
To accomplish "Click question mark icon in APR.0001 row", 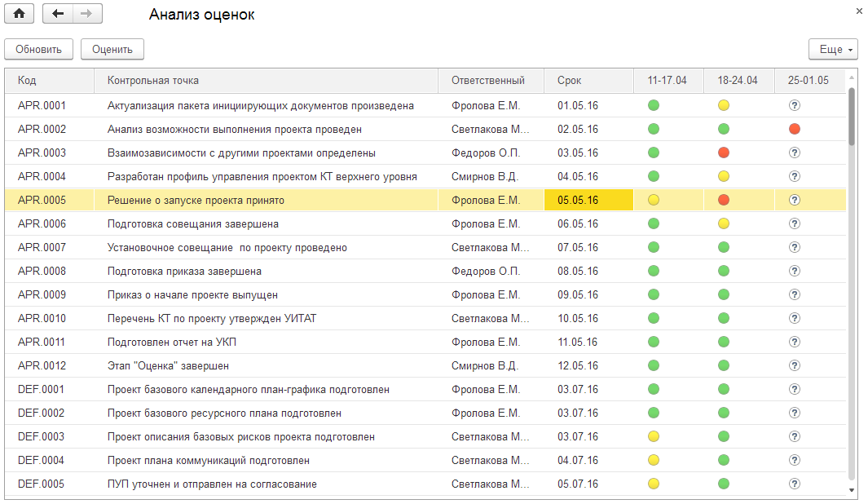I will pos(795,105).
